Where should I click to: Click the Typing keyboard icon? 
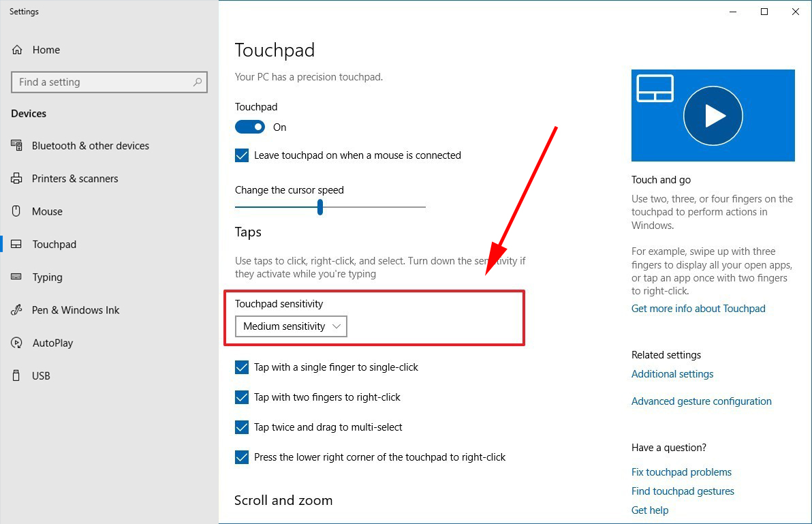(x=17, y=277)
